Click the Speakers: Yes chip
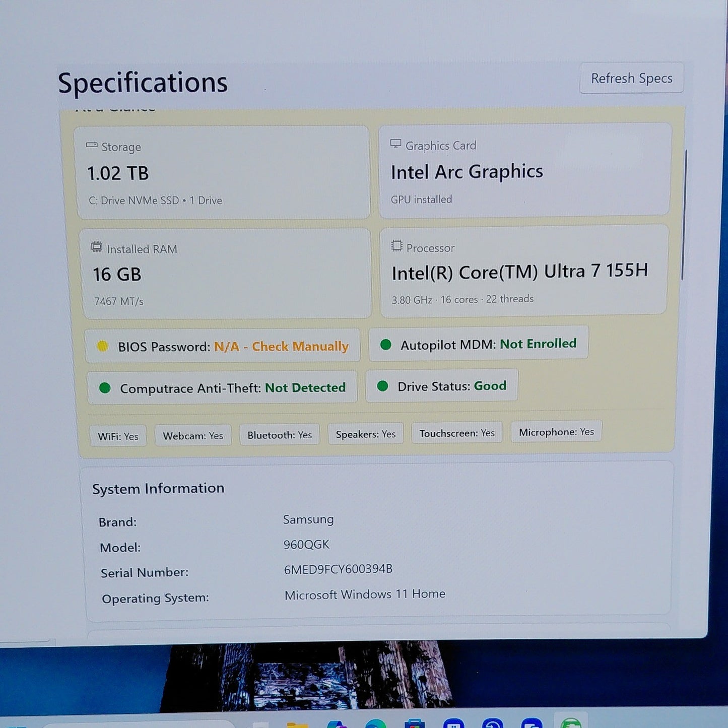This screenshot has width=728, height=728. [366, 434]
